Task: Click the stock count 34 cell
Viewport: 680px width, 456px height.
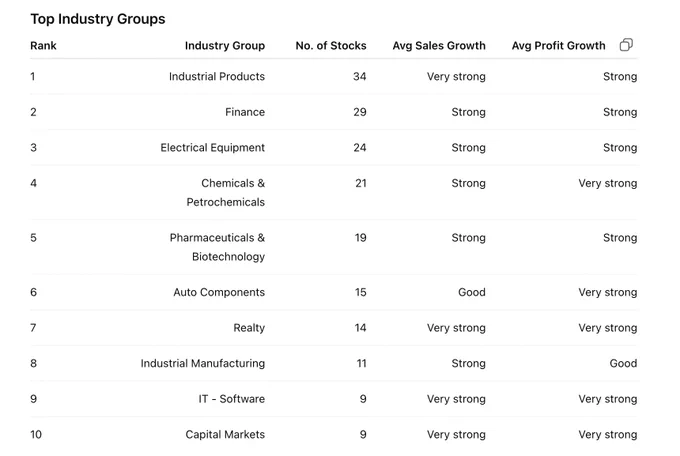Action: (360, 76)
